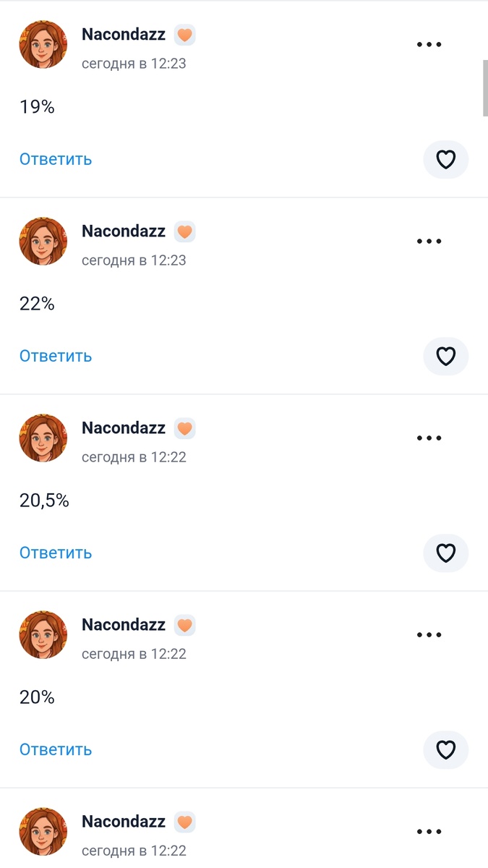
Task: Select the comment text saying 20,5%
Action: 44,500
